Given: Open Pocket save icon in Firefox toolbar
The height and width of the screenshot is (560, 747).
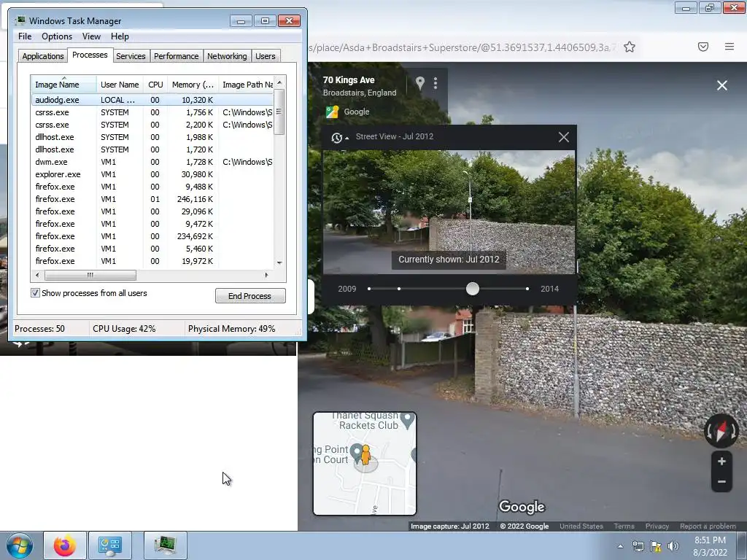Looking at the screenshot, I should (703, 47).
